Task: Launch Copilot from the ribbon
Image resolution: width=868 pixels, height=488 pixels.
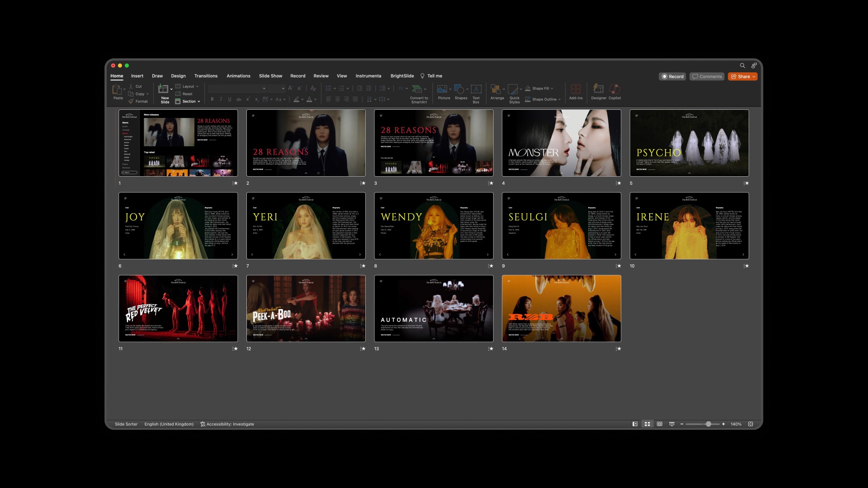Action: pos(614,89)
